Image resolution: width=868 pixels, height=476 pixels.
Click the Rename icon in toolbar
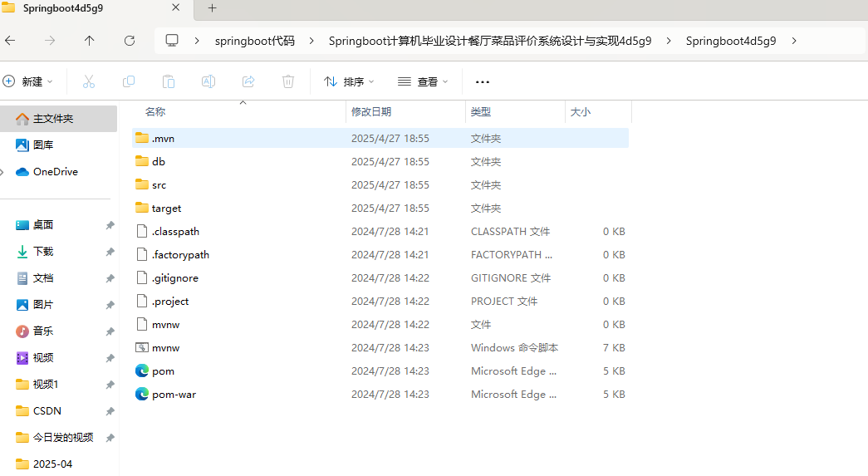[x=208, y=82]
